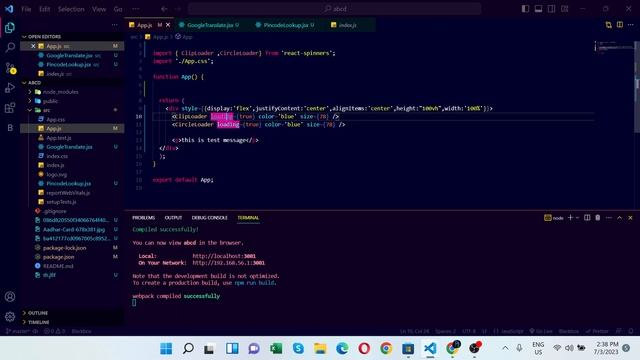
Task: Open index.css in the file tree
Action: pyautogui.click(x=57, y=156)
